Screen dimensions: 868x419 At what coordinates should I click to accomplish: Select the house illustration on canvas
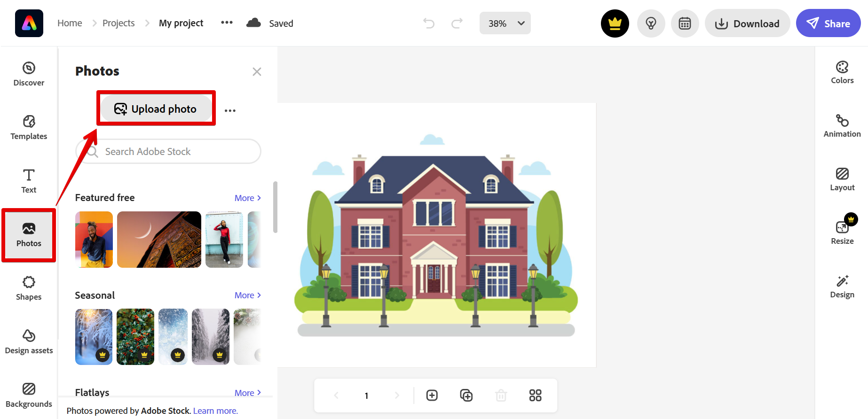[436, 235]
